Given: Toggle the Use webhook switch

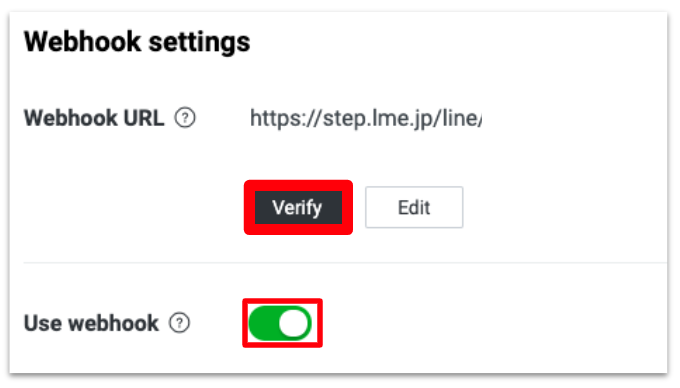Looking at the screenshot, I should [x=280, y=323].
